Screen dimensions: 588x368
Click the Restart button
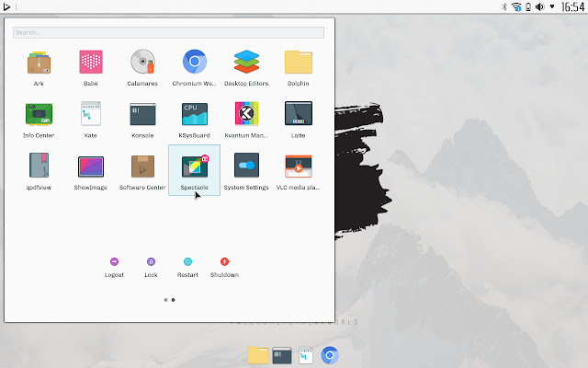click(187, 268)
